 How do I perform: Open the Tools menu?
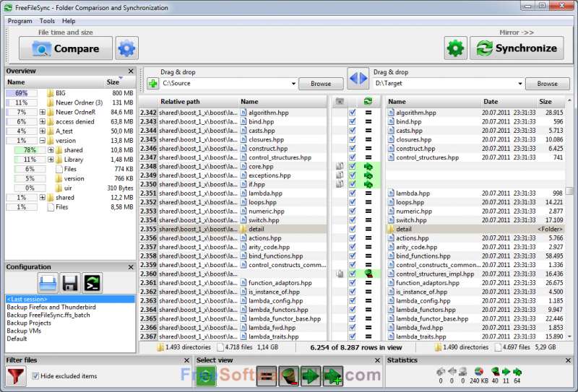coord(47,21)
